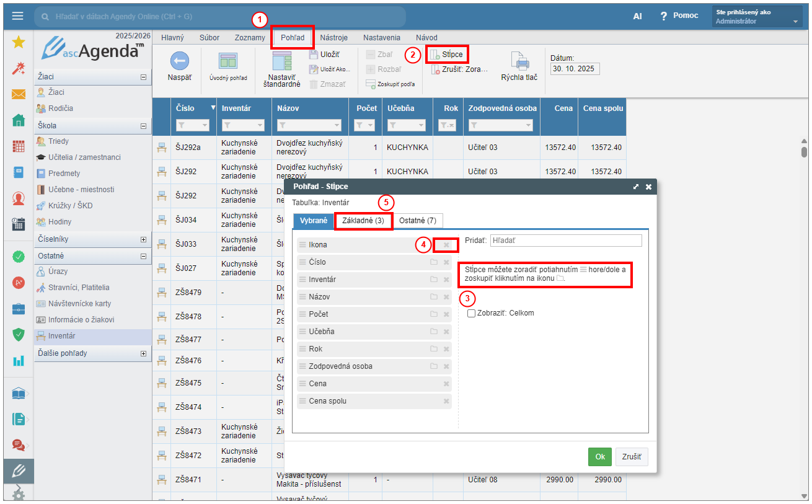Open the Číslo column filter dropdown
This screenshot has width=812, height=504.
[x=205, y=126]
